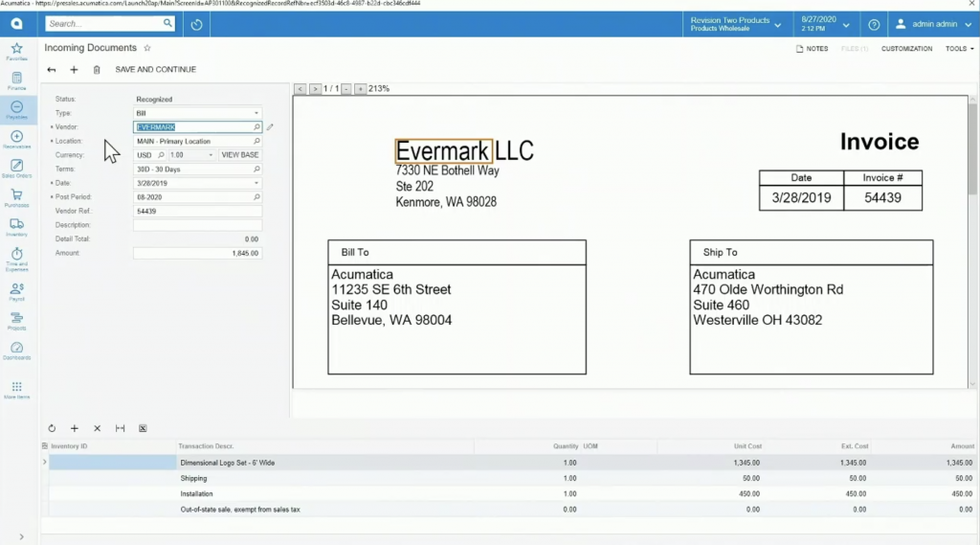Select the Out-of-state sale row
Screen dimensions: 980x545
[240, 510]
